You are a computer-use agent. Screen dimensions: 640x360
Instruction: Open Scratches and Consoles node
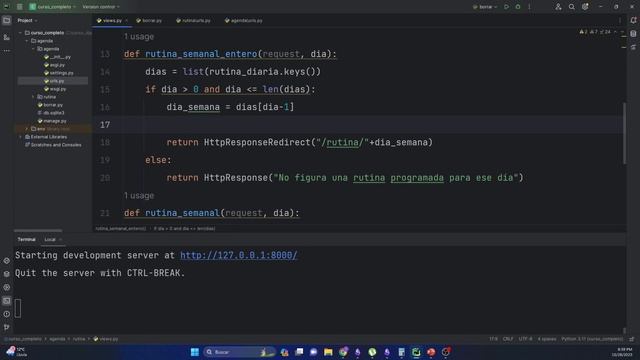click(x=53, y=144)
